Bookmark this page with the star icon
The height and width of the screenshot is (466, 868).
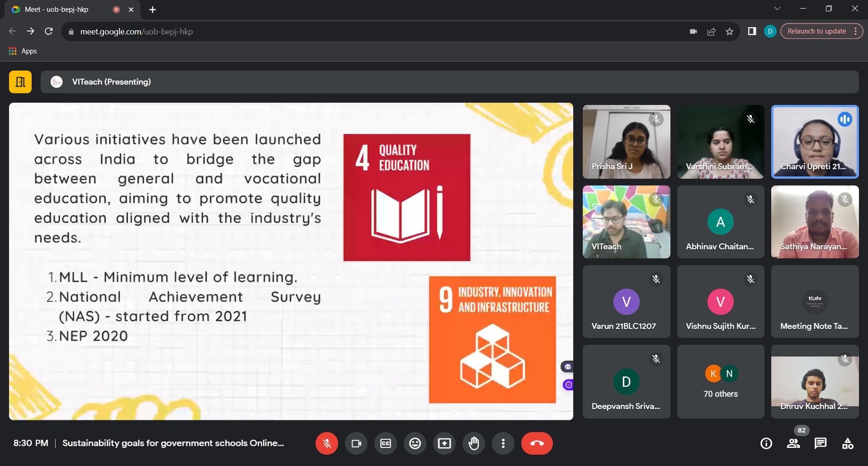[x=729, y=31]
